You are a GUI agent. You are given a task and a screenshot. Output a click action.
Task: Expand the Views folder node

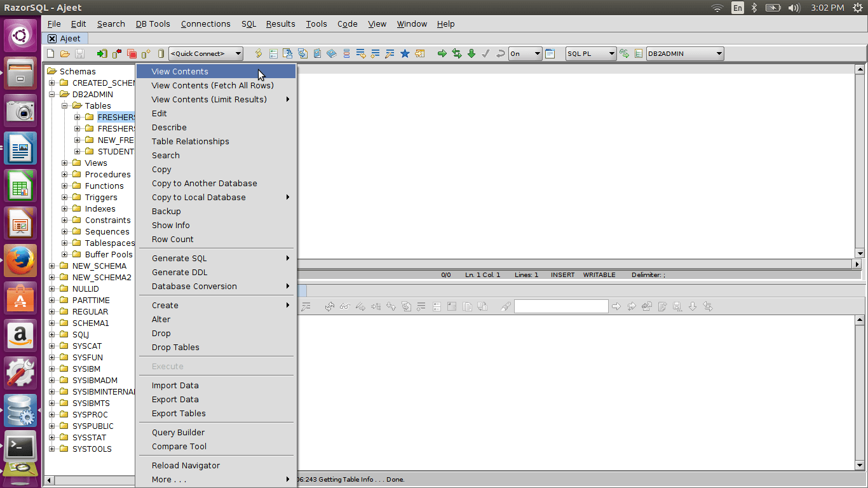65,163
